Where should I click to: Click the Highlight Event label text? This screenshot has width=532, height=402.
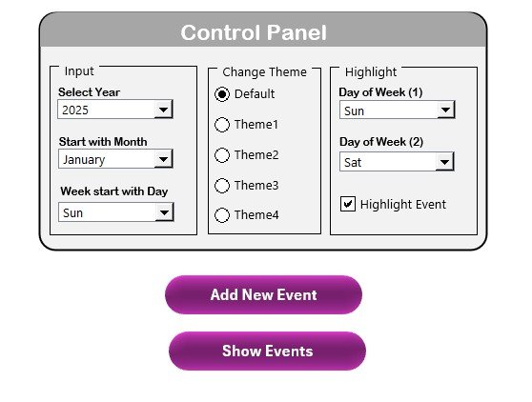pos(403,205)
